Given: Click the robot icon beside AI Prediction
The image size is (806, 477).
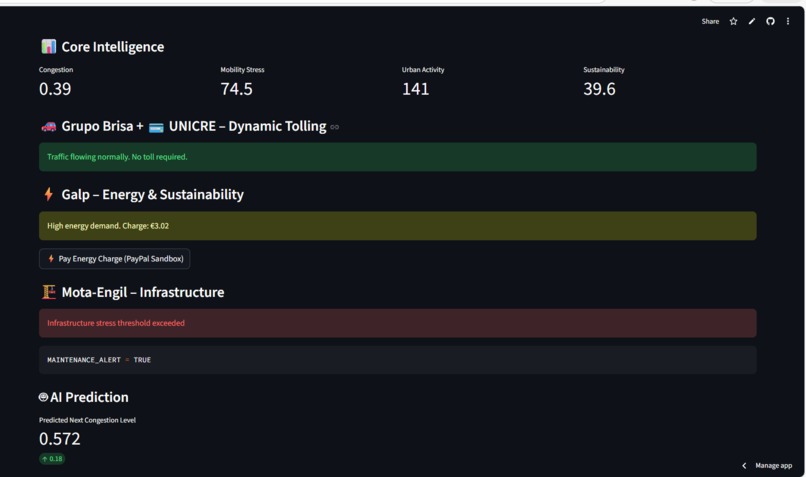Looking at the screenshot, I should 44,397.
